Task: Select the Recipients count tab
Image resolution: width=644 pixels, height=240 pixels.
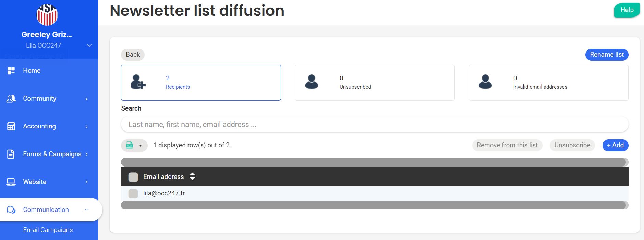Action: (x=201, y=82)
